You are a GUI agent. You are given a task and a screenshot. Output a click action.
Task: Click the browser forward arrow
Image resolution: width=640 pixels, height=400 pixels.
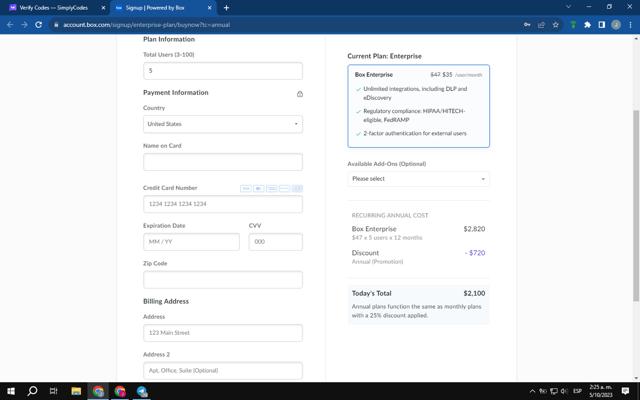point(24,25)
